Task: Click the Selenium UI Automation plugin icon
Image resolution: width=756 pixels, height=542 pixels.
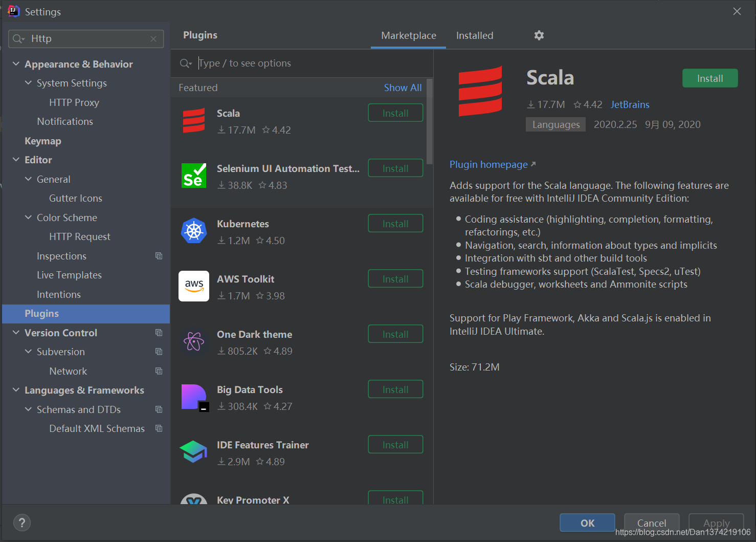Action: tap(194, 176)
